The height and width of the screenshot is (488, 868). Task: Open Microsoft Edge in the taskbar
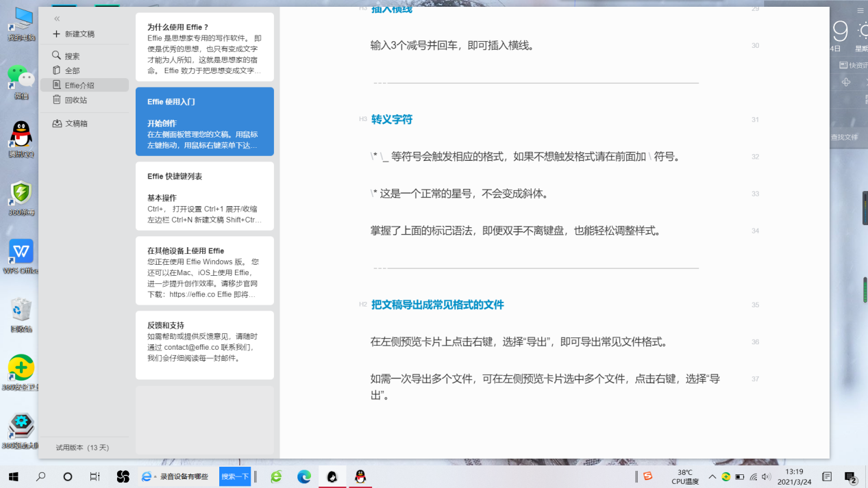302,476
